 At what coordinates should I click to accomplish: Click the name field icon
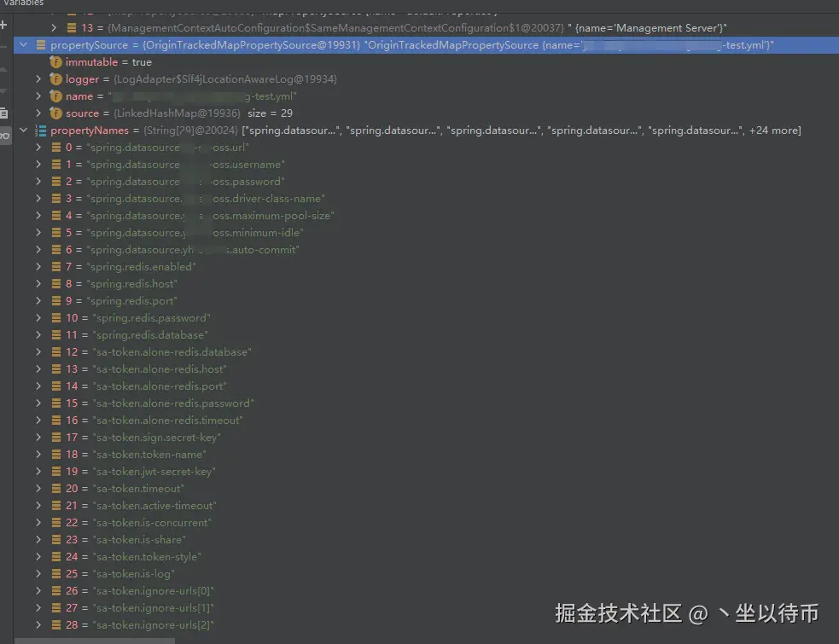click(x=55, y=96)
